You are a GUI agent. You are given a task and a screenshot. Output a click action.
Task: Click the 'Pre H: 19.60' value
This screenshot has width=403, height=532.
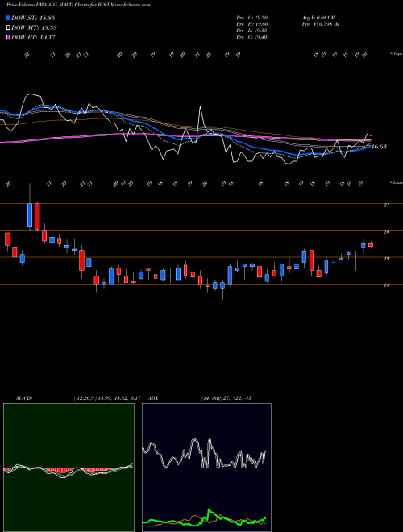(252, 24)
